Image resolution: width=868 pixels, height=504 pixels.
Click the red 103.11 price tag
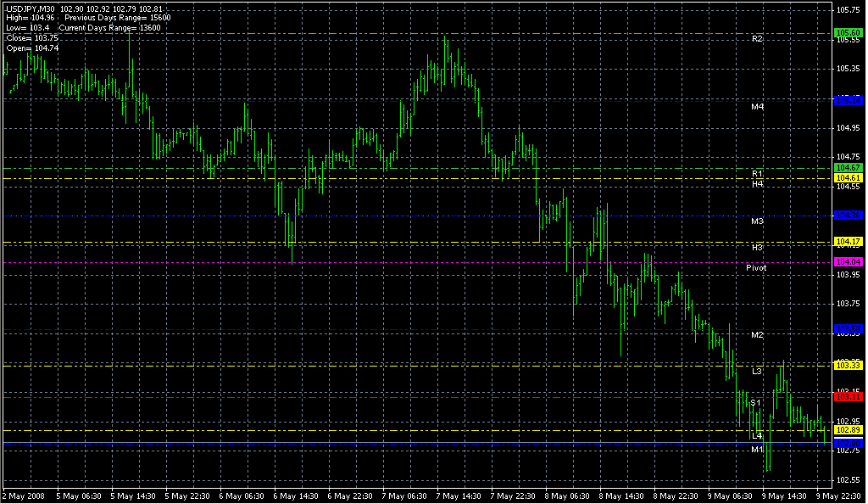pyautogui.click(x=848, y=396)
